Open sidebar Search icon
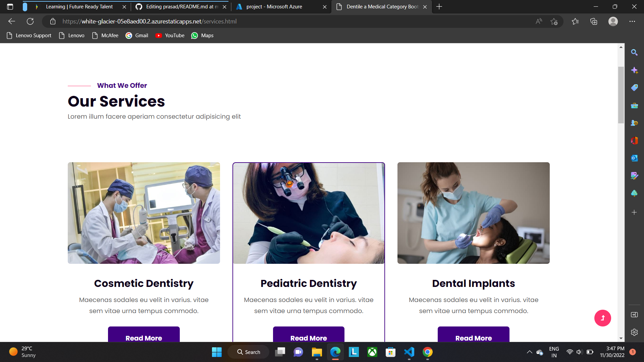Screen dimensions: 644x362 pyautogui.click(x=634, y=53)
